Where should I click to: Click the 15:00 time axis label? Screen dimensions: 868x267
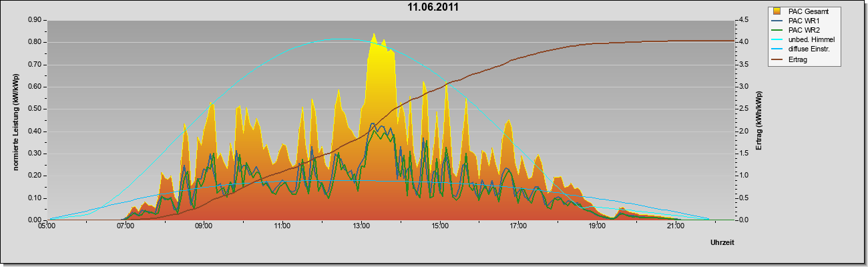point(440,227)
